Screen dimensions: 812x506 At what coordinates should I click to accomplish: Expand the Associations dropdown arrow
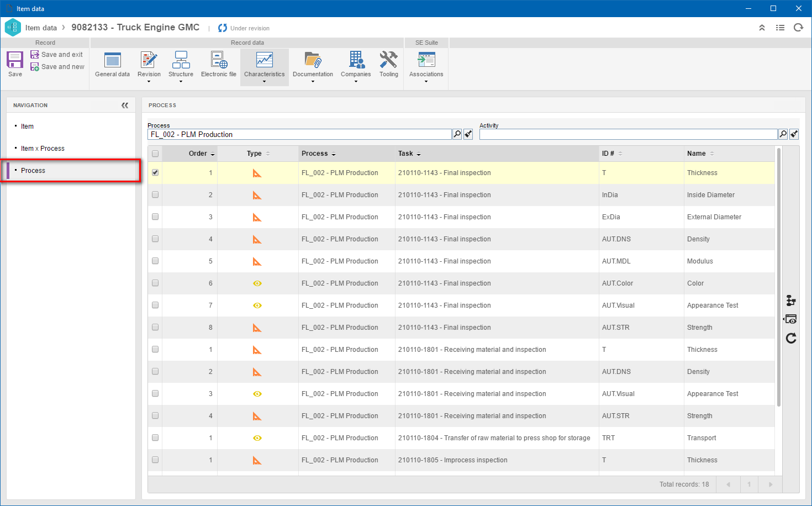[426, 82]
